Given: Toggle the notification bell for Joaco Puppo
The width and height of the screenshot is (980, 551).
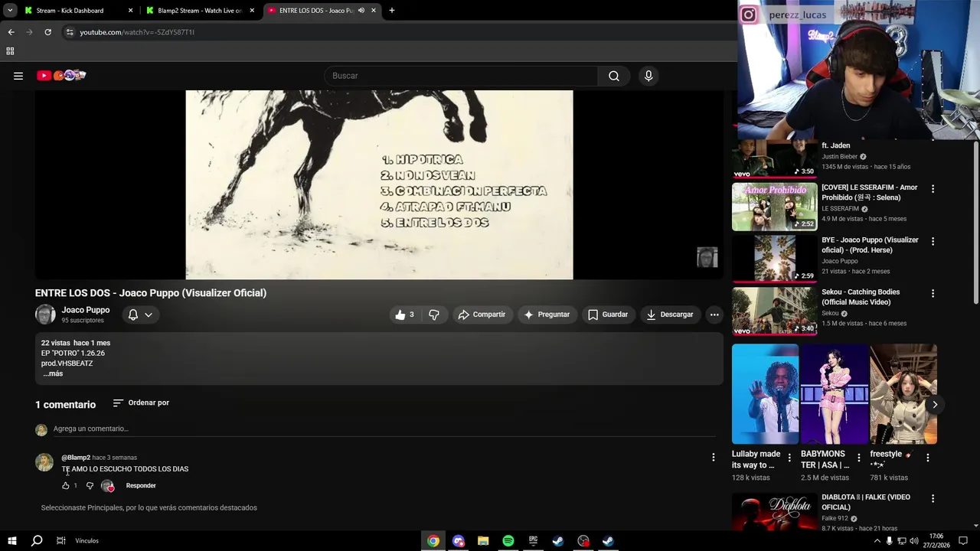Looking at the screenshot, I should point(132,315).
